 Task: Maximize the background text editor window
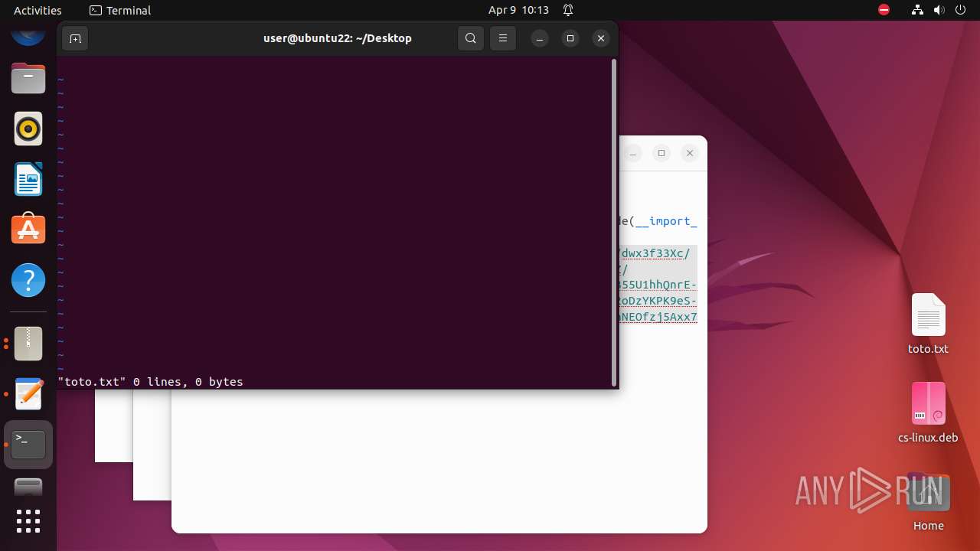coord(661,153)
